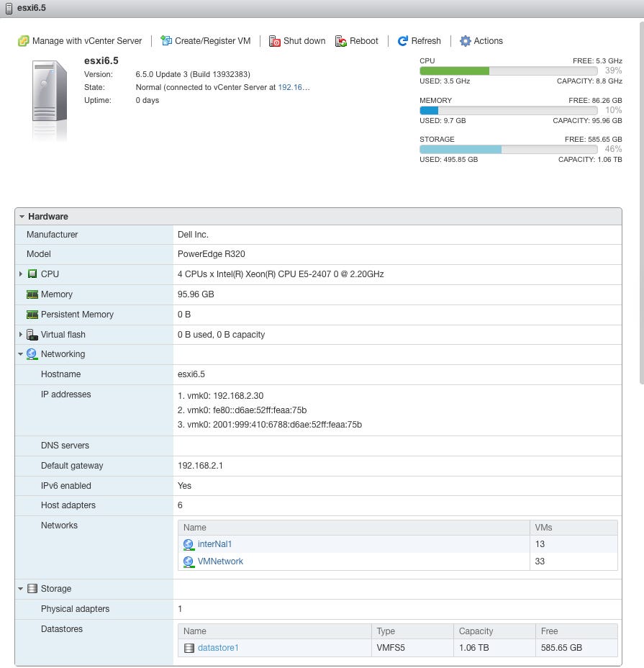This screenshot has height=668, width=644.
Task: Click the Actions gear icon
Action: pos(465,41)
